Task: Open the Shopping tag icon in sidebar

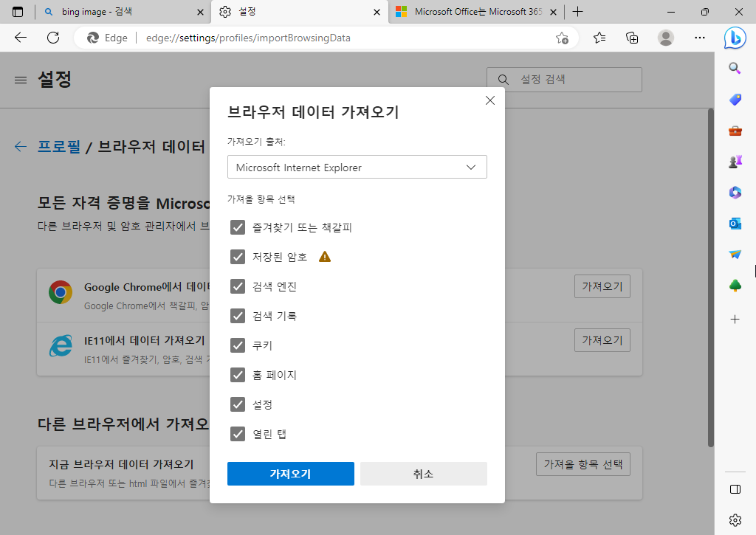Action: [735, 100]
